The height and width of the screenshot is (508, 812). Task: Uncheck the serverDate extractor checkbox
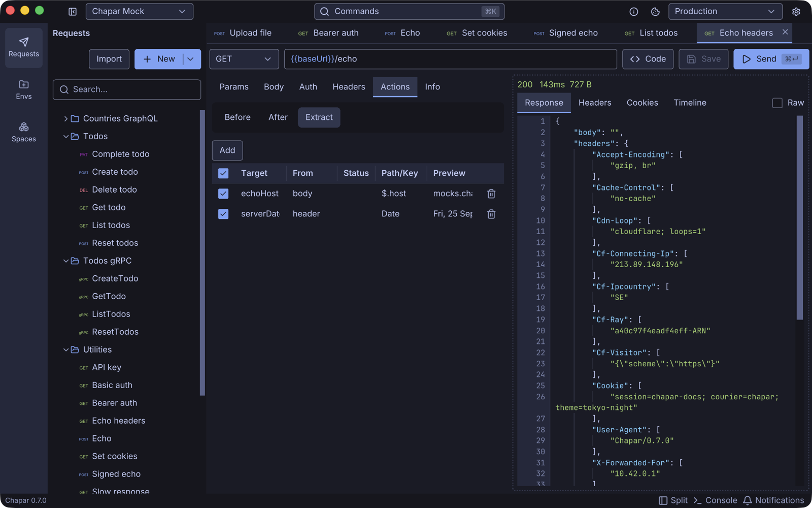coord(223,214)
